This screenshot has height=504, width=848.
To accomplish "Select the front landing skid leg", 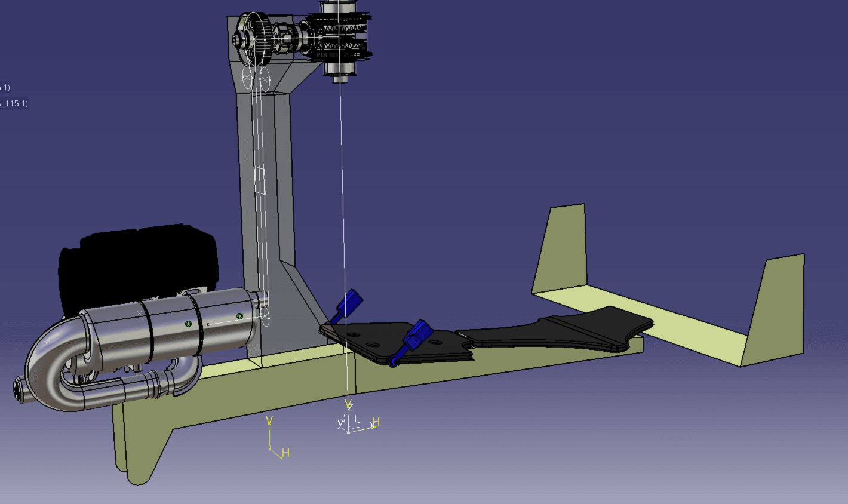I will (137, 448).
